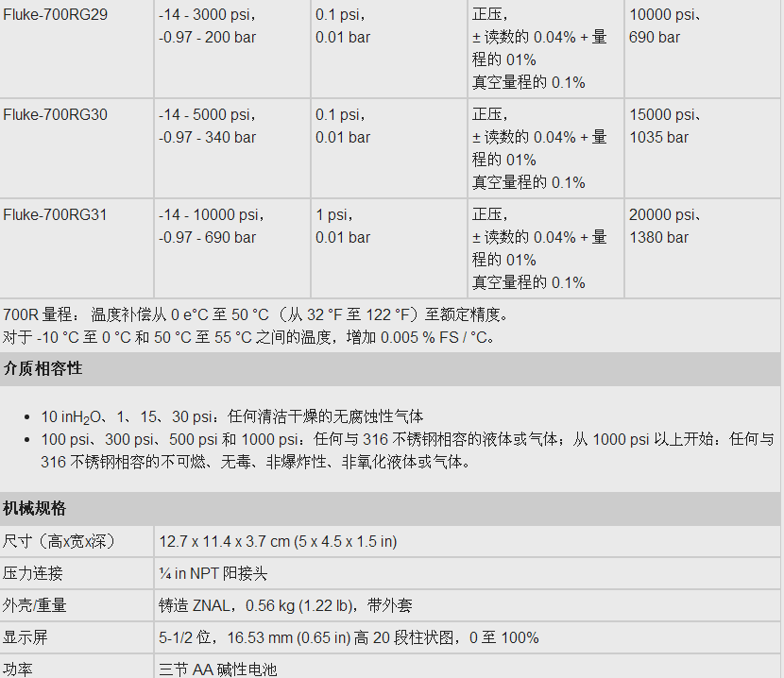784x678 pixels.
Task: Click the Fluke-700RG30 model name
Action: click(55, 115)
